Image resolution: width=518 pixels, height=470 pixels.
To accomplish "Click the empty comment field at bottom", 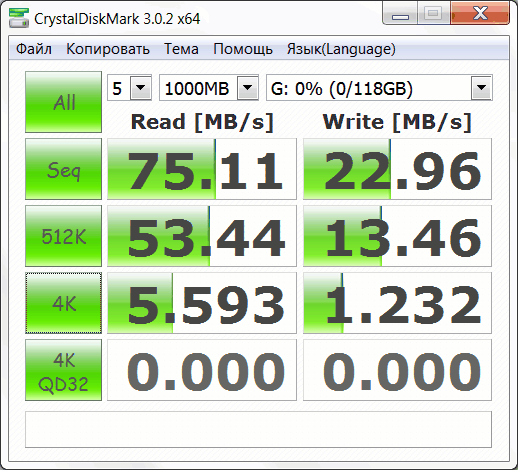I will coord(258,429).
